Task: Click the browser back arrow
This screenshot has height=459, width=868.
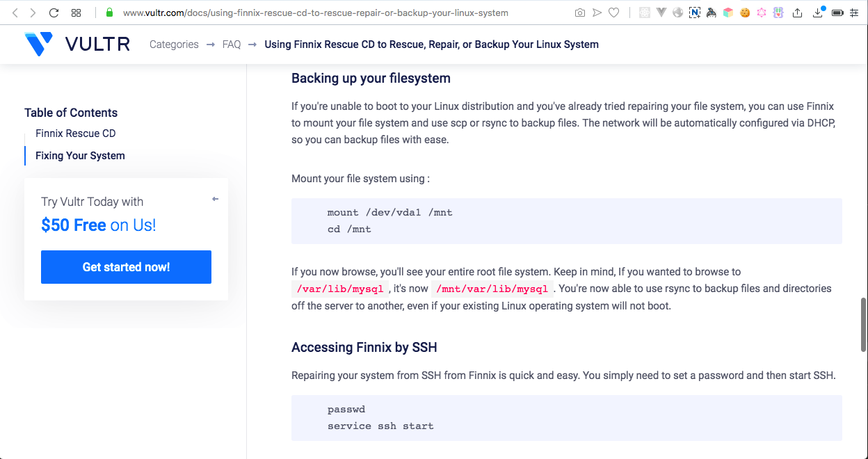Action: click(x=15, y=13)
